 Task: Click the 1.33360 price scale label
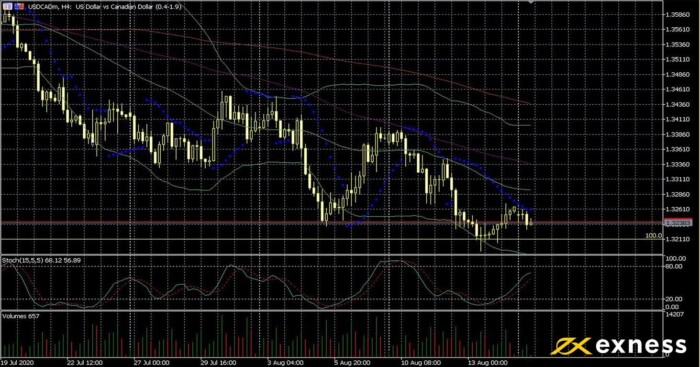click(678, 164)
